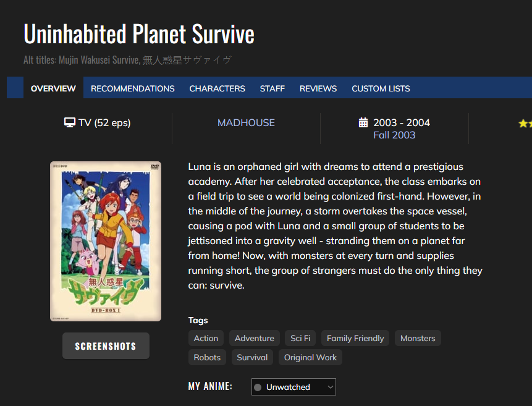The height and width of the screenshot is (406, 532).
Task: Open the Characters tab
Action: [217, 88]
